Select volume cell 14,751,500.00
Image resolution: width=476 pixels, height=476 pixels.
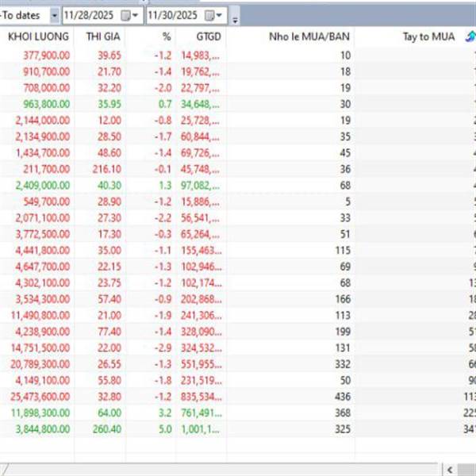(40, 348)
